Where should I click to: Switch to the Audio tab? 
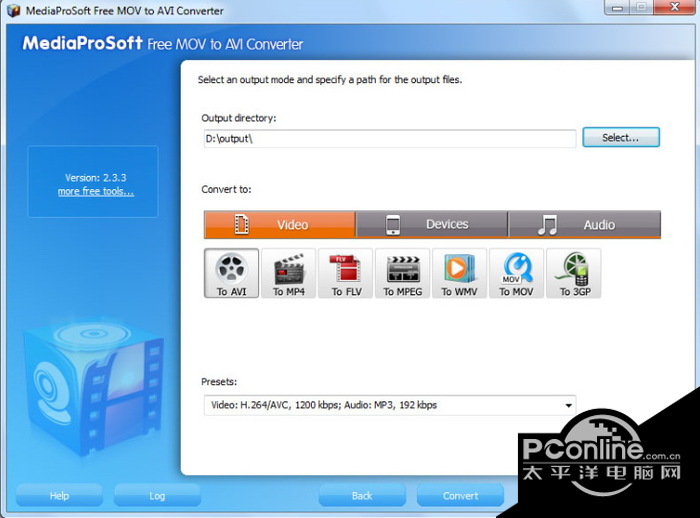click(x=585, y=225)
